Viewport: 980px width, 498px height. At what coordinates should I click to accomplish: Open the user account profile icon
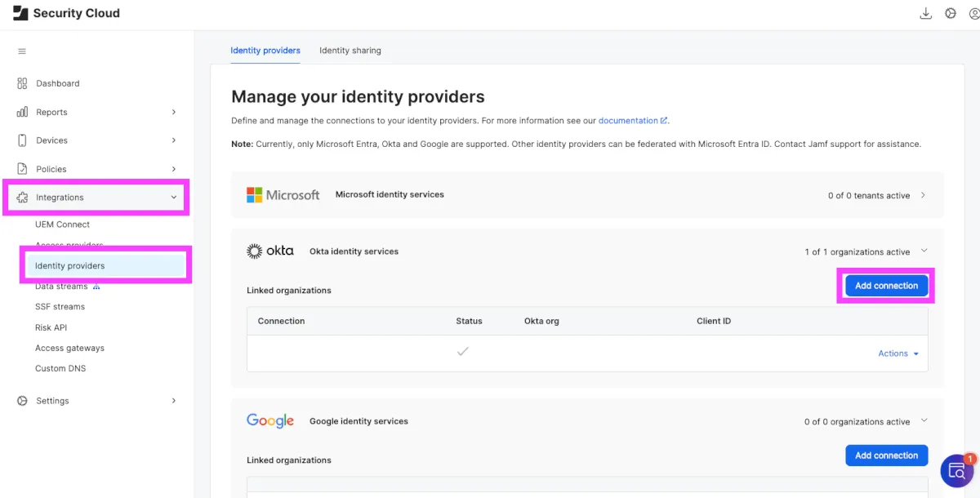[974, 13]
